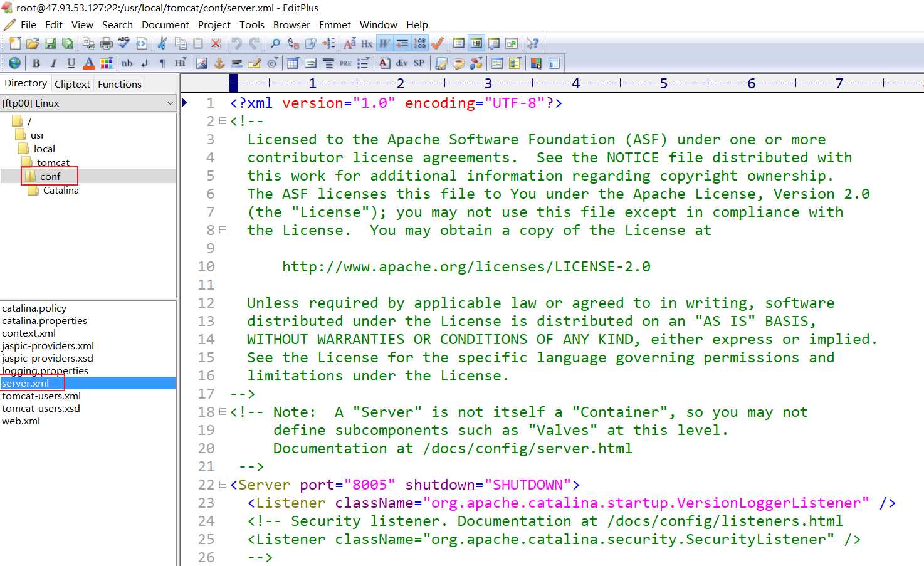924x566 pixels.
Task: Click the Paste clipboard icon
Action: (x=198, y=43)
